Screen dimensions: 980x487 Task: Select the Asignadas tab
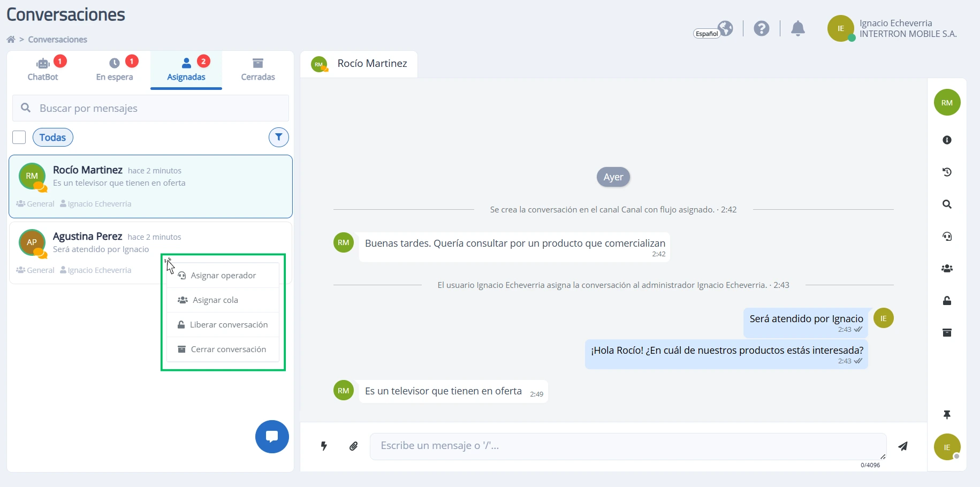click(186, 70)
